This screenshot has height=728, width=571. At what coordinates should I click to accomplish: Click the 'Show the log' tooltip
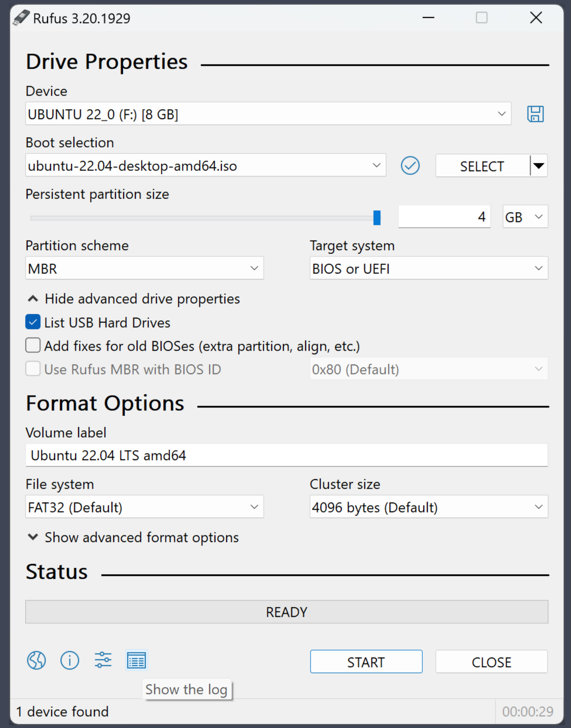[x=187, y=690]
